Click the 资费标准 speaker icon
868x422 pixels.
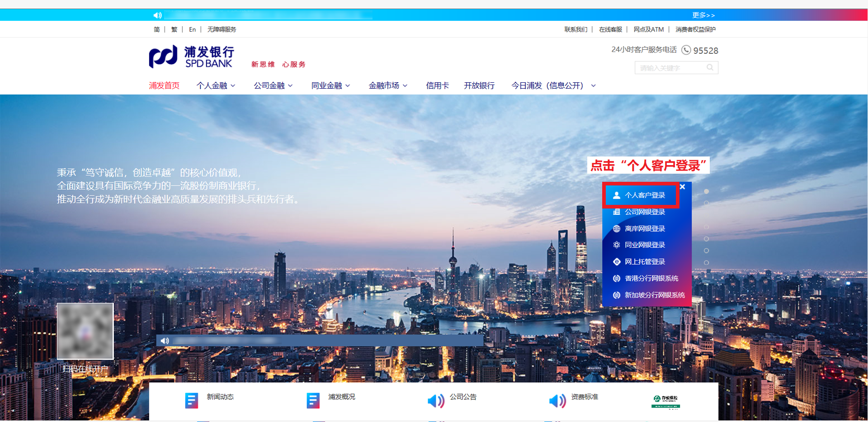557,401
